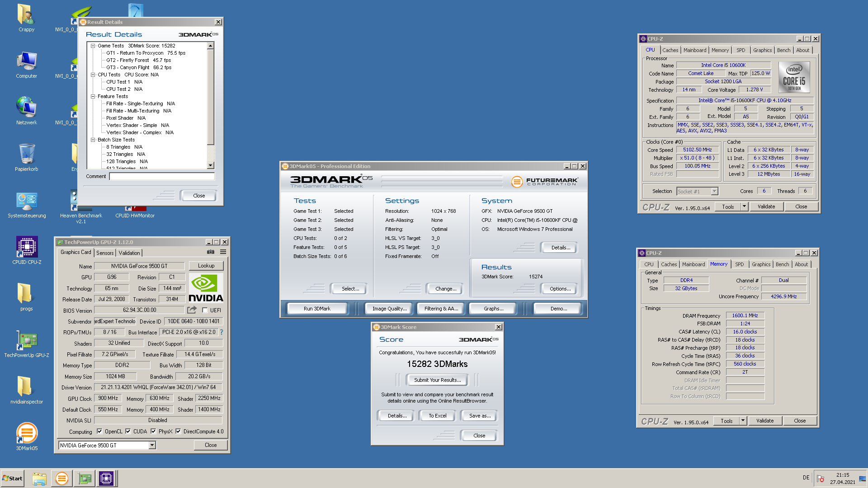Screen dimensions: 868x488
Task: Open Systemsteuerung desktop icon
Action: pos(27,204)
